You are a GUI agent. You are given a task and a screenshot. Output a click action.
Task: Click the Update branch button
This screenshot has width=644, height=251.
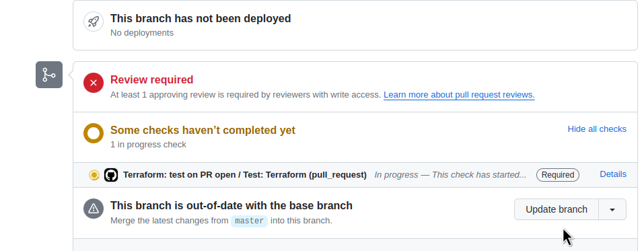[x=557, y=209]
